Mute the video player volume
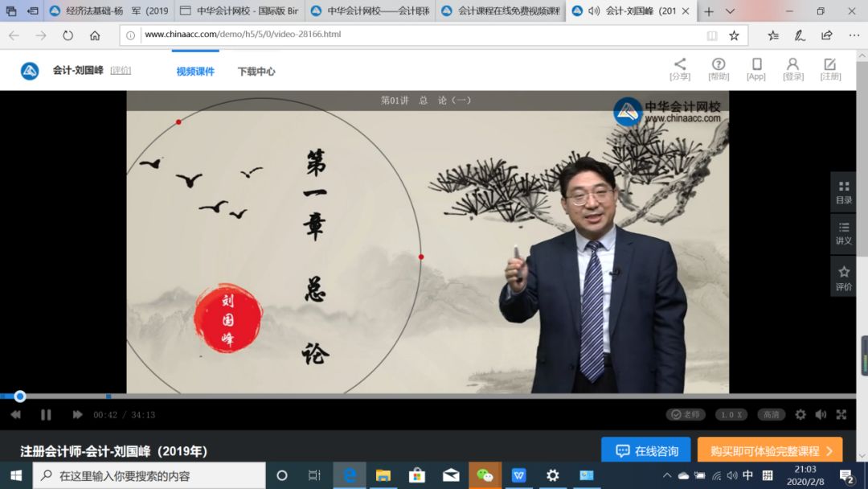This screenshot has height=489, width=868. (821, 415)
